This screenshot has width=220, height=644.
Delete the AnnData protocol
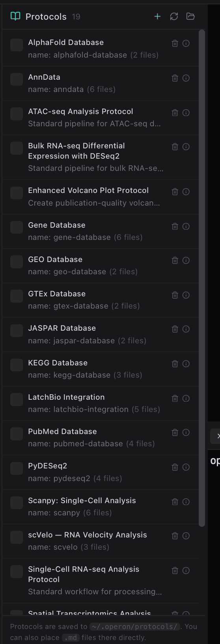[175, 78]
